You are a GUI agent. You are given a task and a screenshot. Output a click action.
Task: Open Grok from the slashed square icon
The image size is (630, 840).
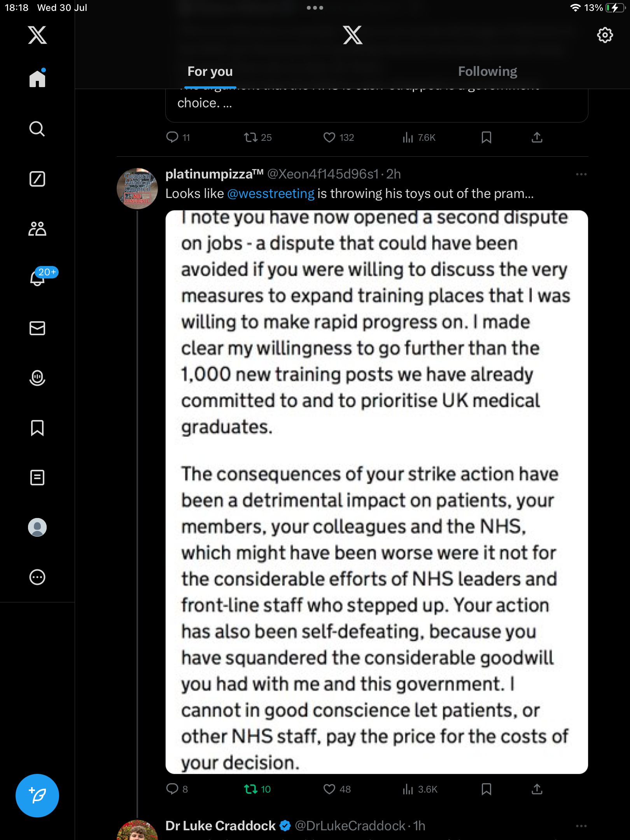[37, 179]
